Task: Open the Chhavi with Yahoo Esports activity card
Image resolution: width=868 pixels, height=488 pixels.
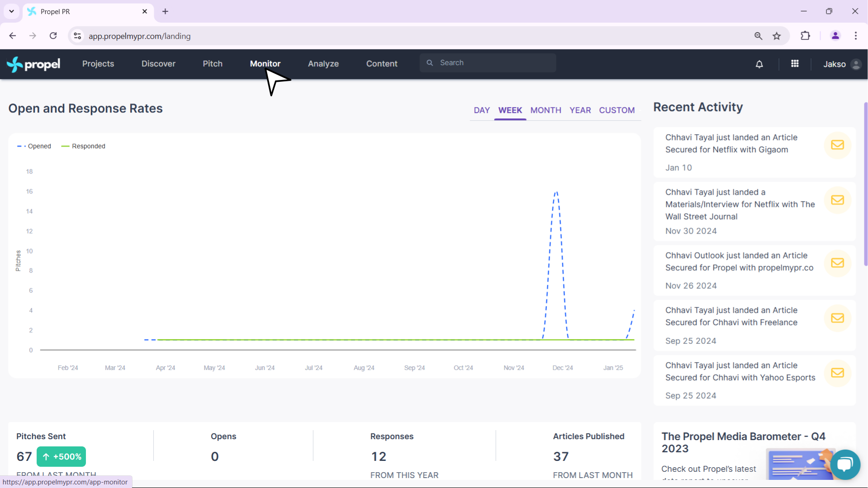Action: 755,380
